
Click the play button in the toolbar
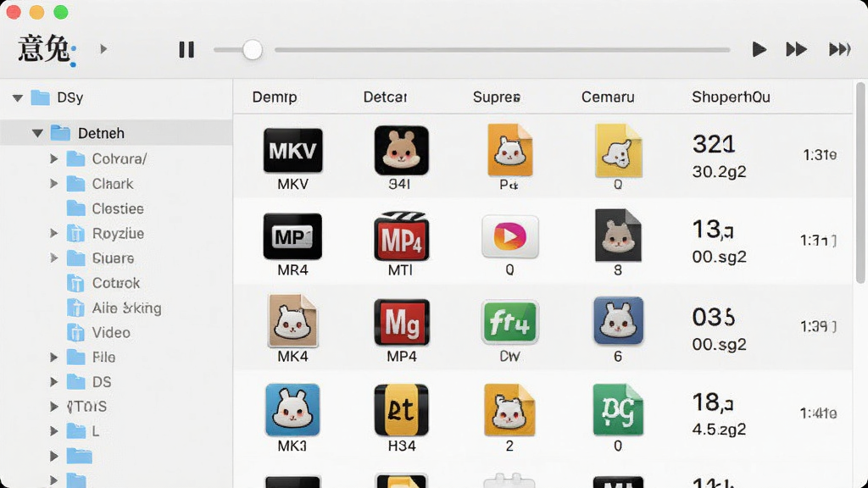point(759,49)
